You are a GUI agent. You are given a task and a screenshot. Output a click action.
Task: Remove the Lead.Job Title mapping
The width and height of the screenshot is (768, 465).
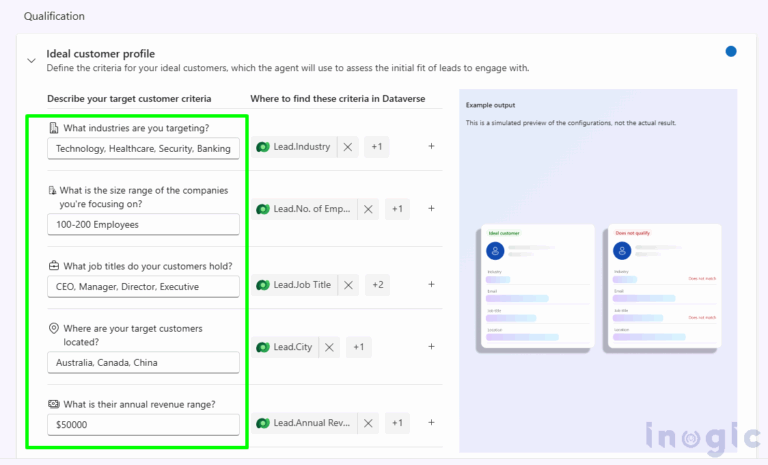pyautogui.click(x=349, y=285)
